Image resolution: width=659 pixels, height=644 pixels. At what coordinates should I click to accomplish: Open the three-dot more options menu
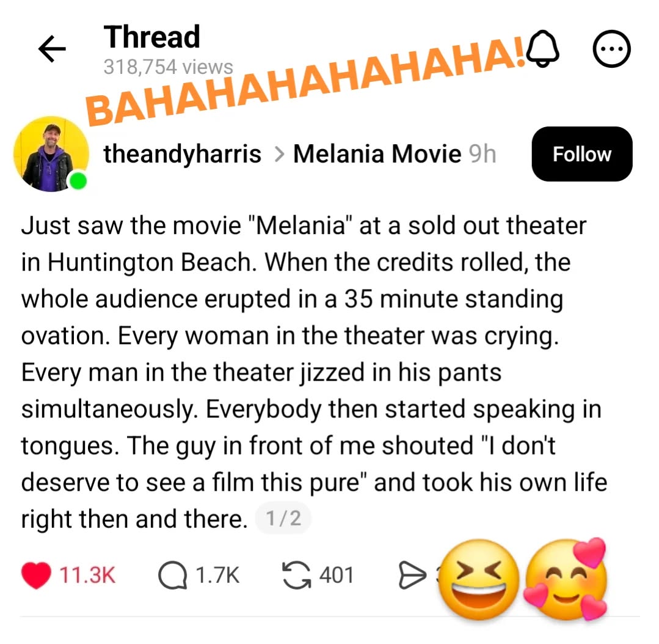click(x=611, y=49)
